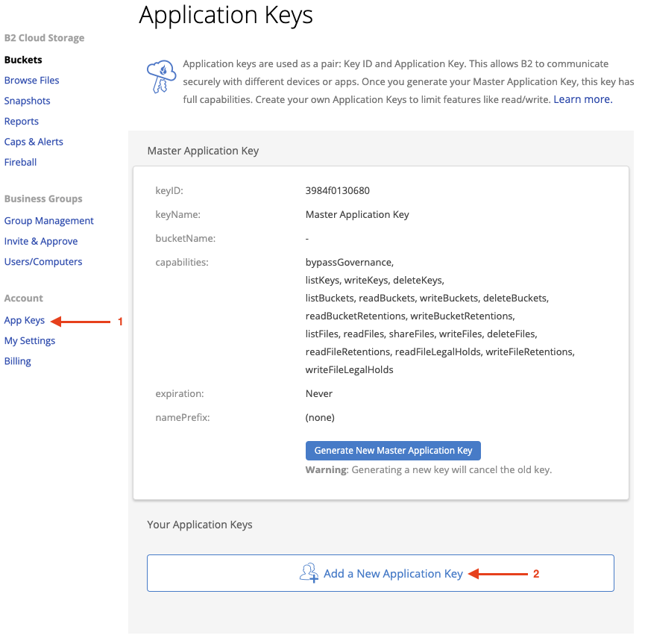Image resolution: width=645 pixels, height=644 pixels.
Task: Click the Master Application Key section heading
Action: tap(204, 151)
